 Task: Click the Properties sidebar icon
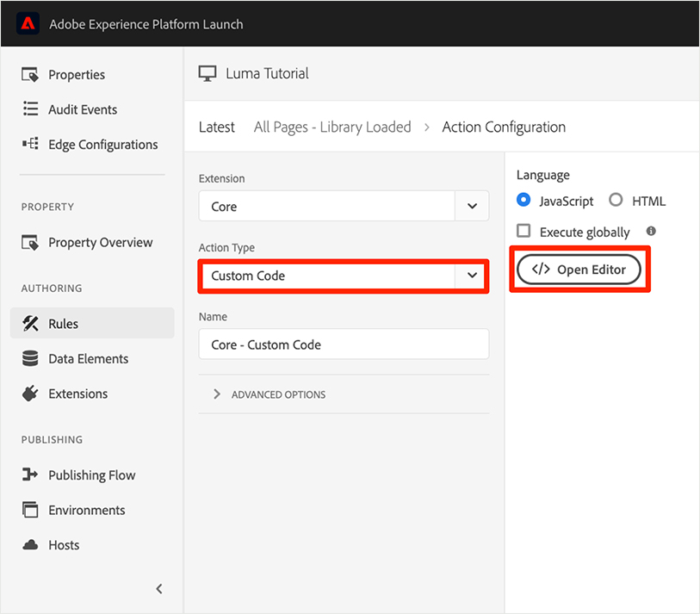(30, 75)
